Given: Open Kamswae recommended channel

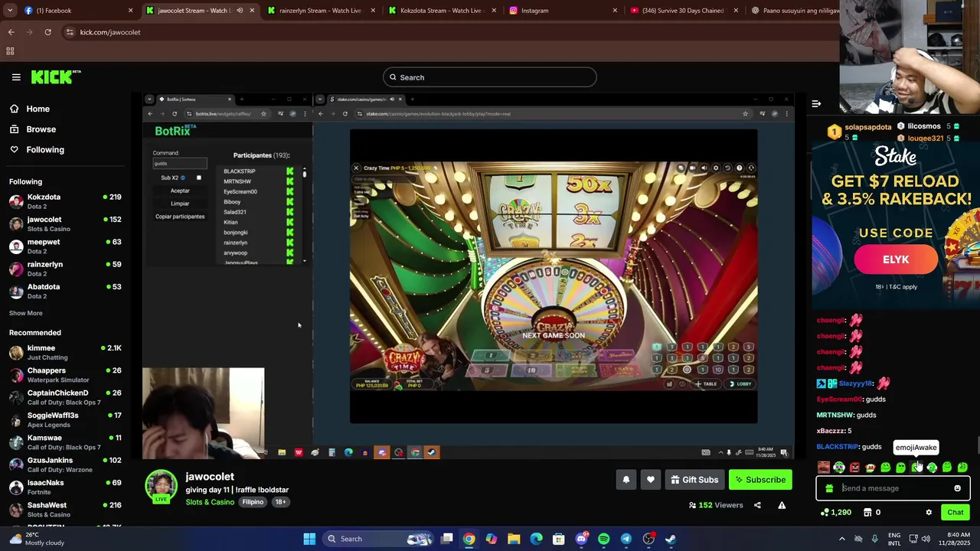Looking at the screenshot, I should point(65,442).
